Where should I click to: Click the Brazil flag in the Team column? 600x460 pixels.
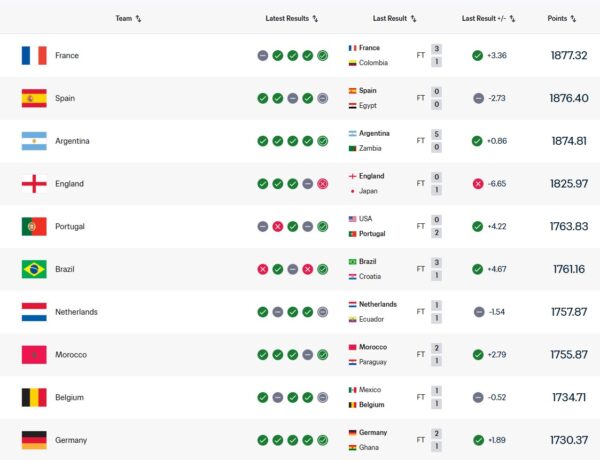(34, 269)
